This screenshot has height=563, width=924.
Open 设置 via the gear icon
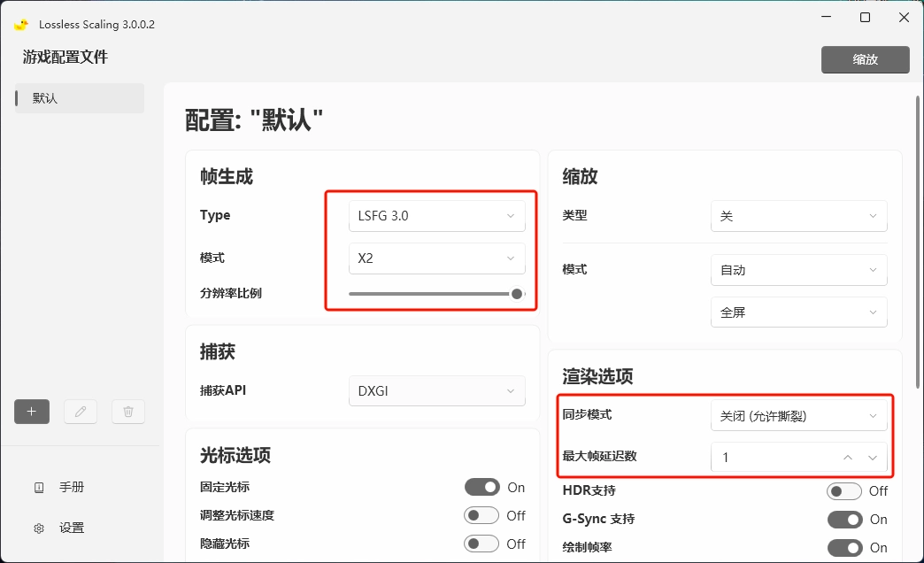pos(39,527)
